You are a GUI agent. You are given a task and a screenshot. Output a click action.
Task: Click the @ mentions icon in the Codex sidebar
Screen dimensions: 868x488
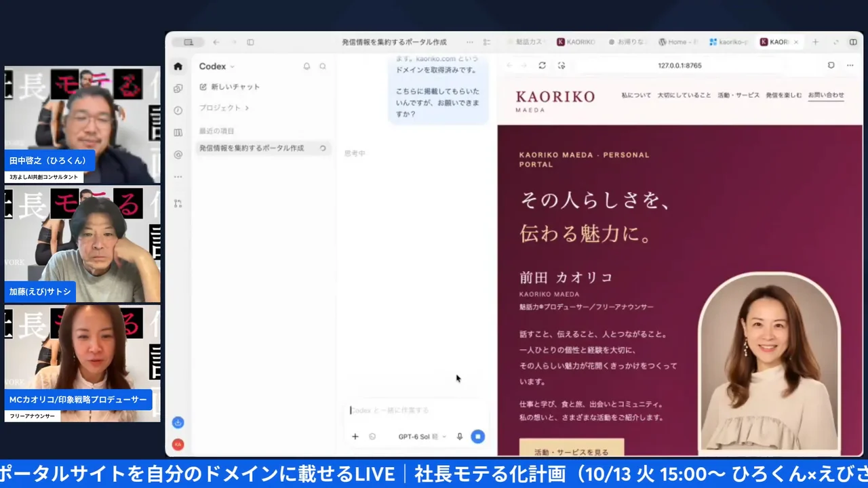pyautogui.click(x=178, y=155)
